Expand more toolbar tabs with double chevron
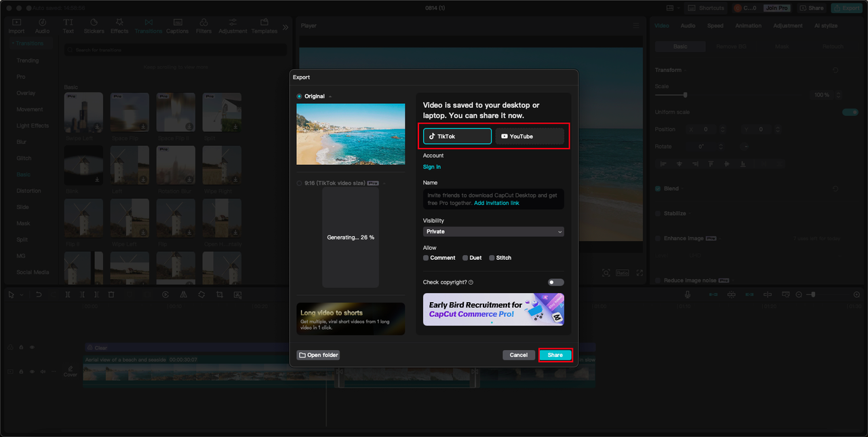 point(285,27)
